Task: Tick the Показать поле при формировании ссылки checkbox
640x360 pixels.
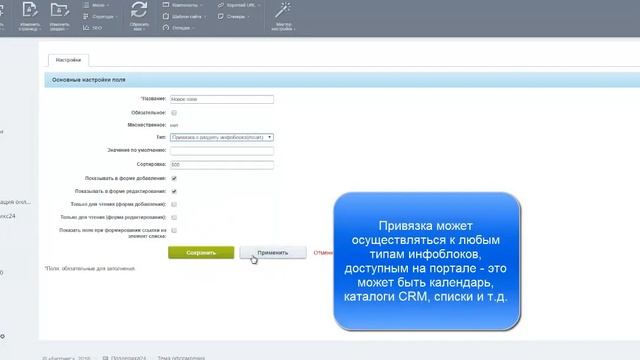Action: pos(174,231)
